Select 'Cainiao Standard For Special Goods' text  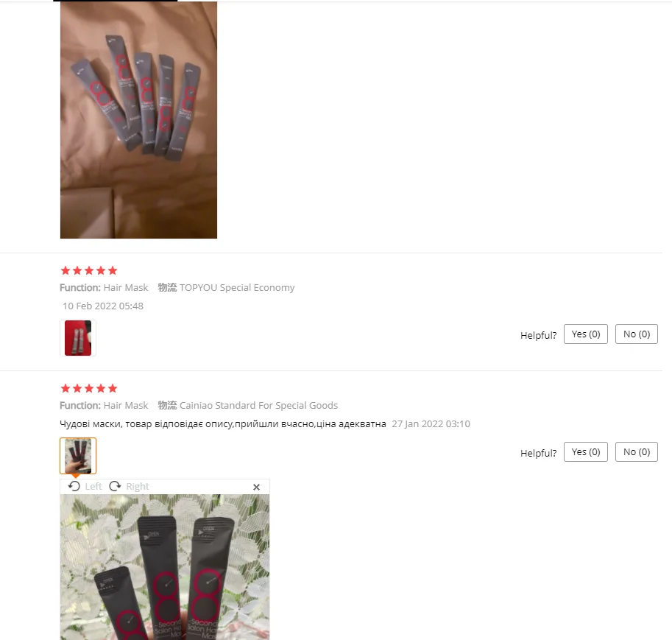pos(259,405)
